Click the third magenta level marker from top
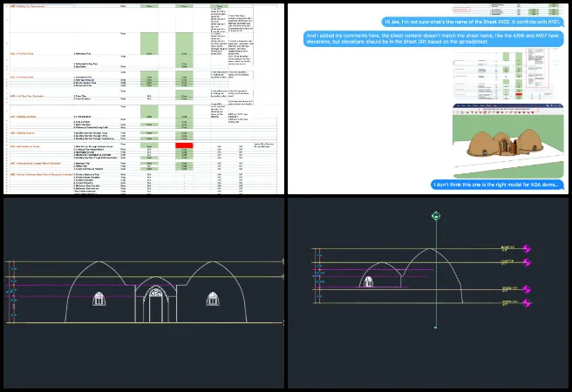572x392 pixels. [x=526, y=289]
